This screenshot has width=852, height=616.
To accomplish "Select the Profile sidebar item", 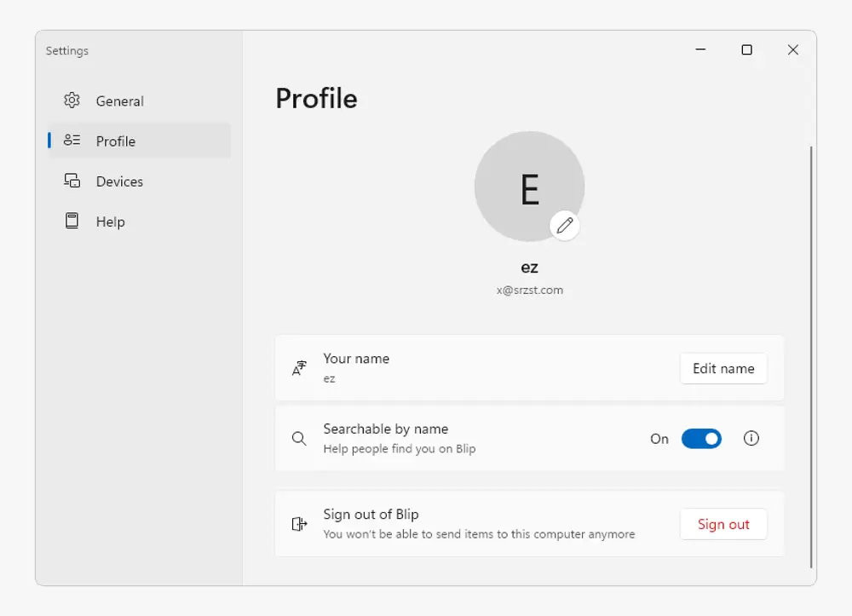I will 116,141.
